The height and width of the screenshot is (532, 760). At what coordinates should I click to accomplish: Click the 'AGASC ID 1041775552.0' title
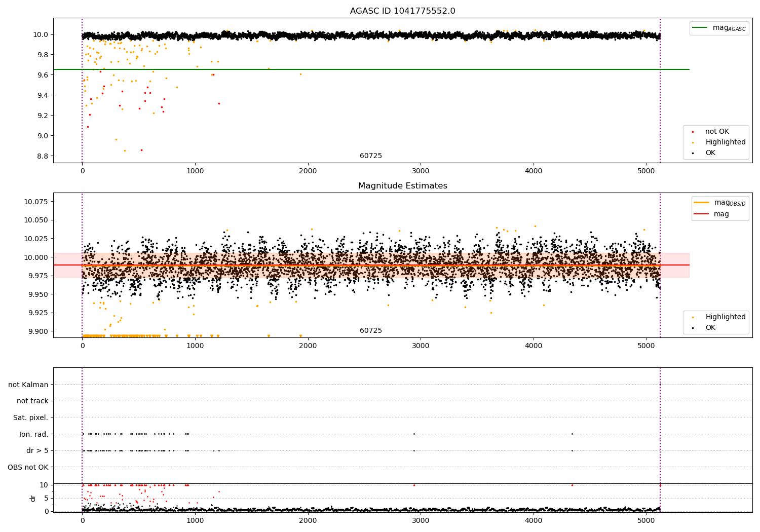pyautogui.click(x=402, y=11)
